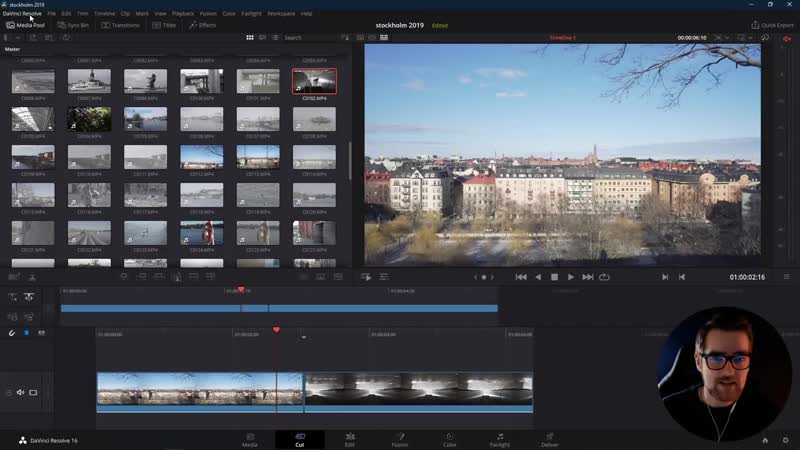The width and height of the screenshot is (800, 450).
Task: Toggle the track audio mute speaker icon
Action: click(20, 392)
